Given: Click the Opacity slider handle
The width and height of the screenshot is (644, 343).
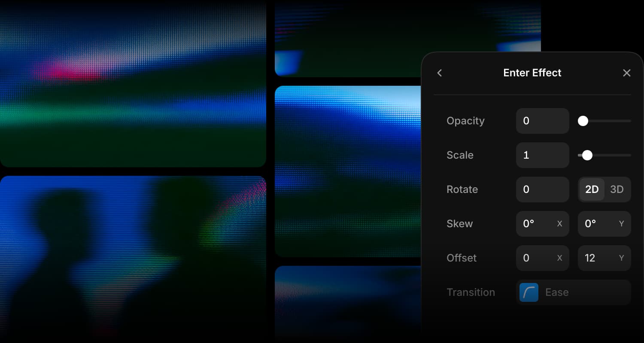Looking at the screenshot, I should (583, 121).
